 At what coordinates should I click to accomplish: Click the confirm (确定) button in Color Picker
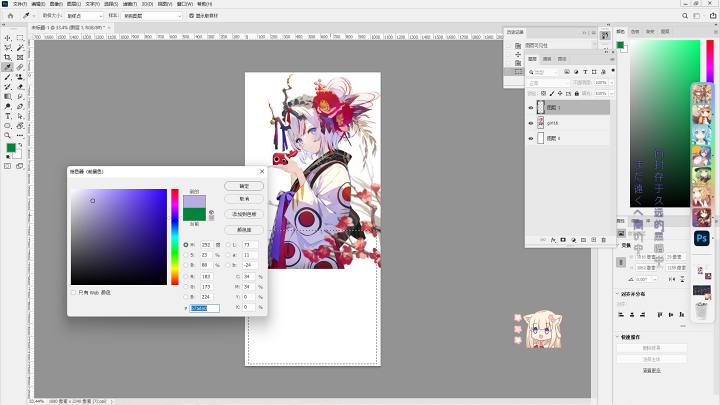pos(244,186)
